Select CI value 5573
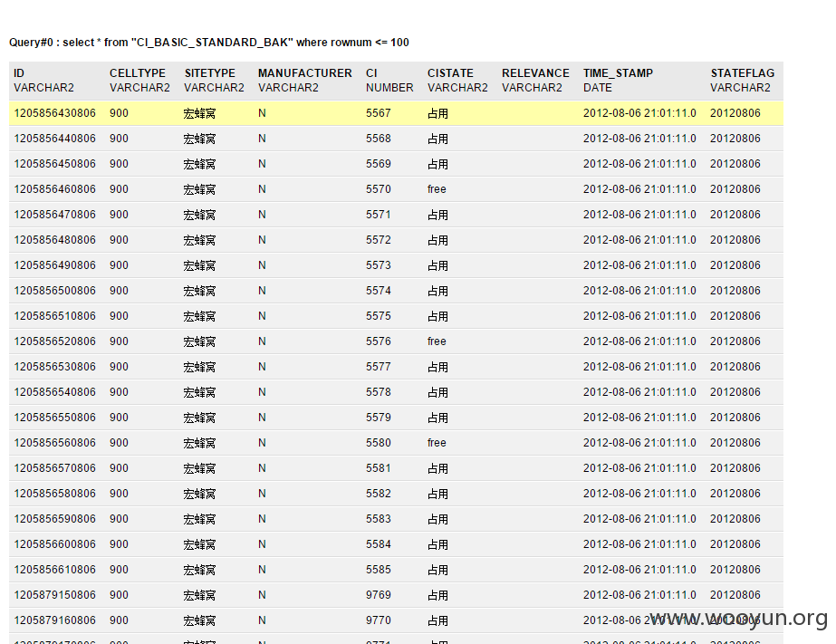This screenshot has width=836, height=644. (379, 265)
